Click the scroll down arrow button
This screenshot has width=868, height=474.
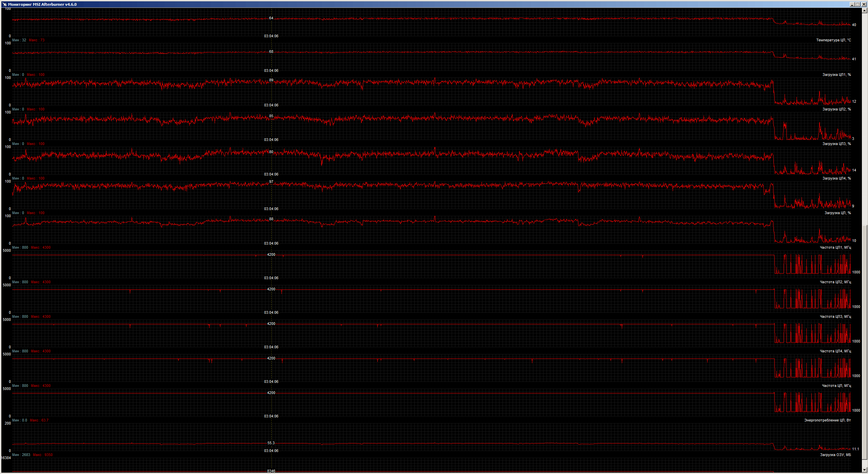pos(864,470)
